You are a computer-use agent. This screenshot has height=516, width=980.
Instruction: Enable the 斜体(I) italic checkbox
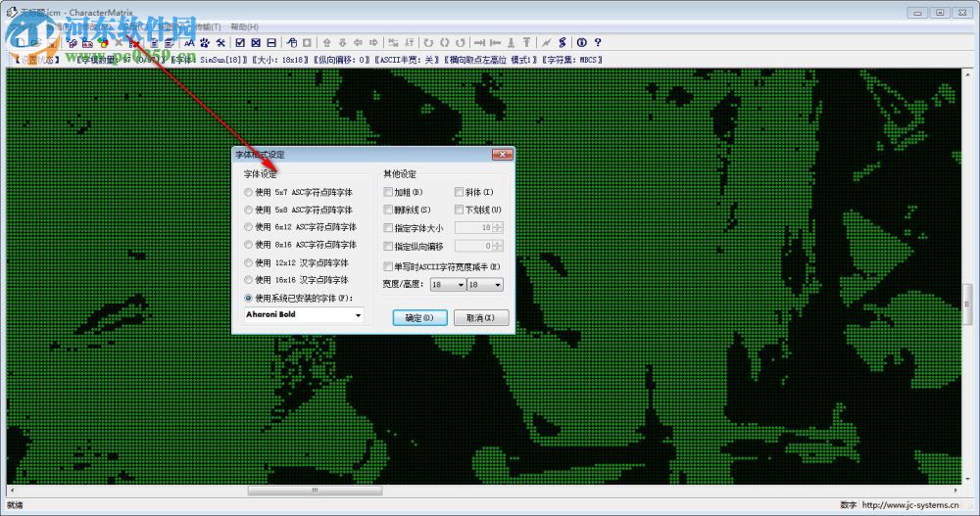pyautogui.click(x=459, y=192)
